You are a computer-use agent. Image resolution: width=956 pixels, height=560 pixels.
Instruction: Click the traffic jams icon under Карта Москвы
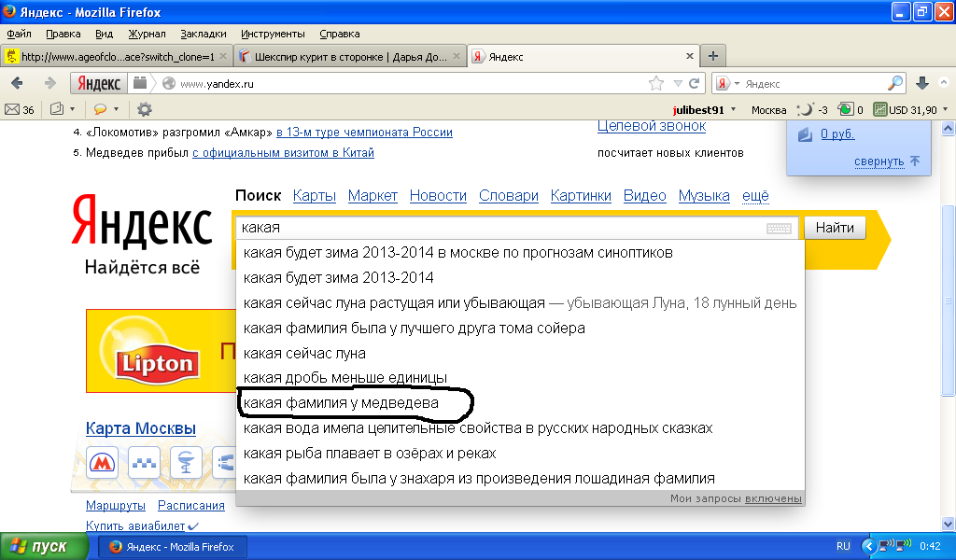click(144, 463)
